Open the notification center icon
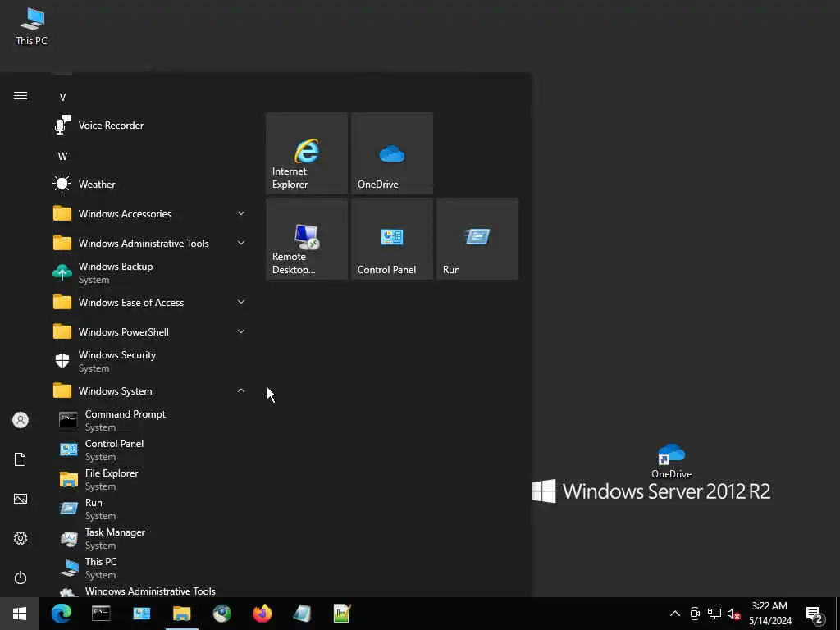The image size is (840, 630). coord(815,614)
